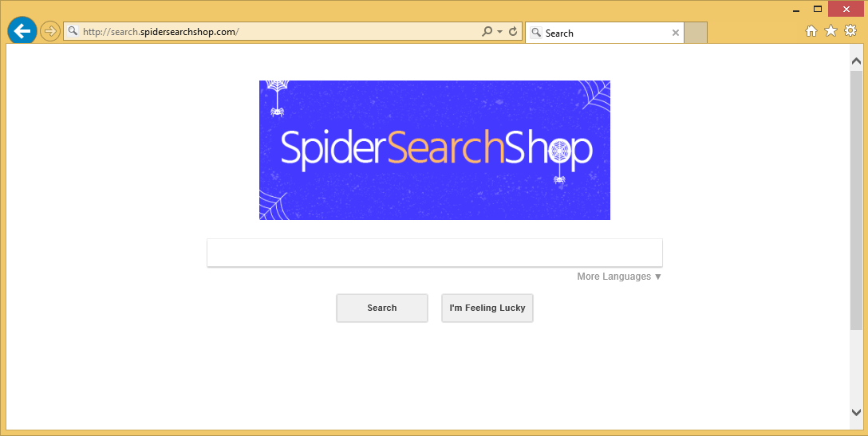Click the scrollbar down arrow
Image resolution: width=868 pixels, height=436 pixels.
[856, 412]
